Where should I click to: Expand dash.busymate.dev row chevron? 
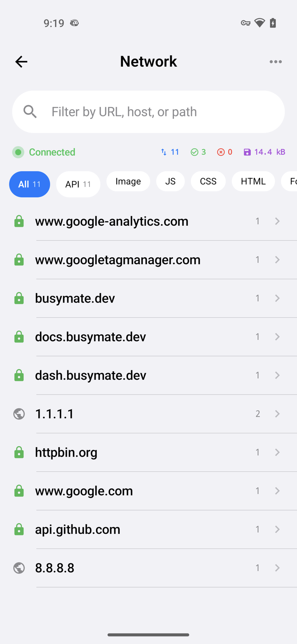pyautogui.click(x=277, y=375)
